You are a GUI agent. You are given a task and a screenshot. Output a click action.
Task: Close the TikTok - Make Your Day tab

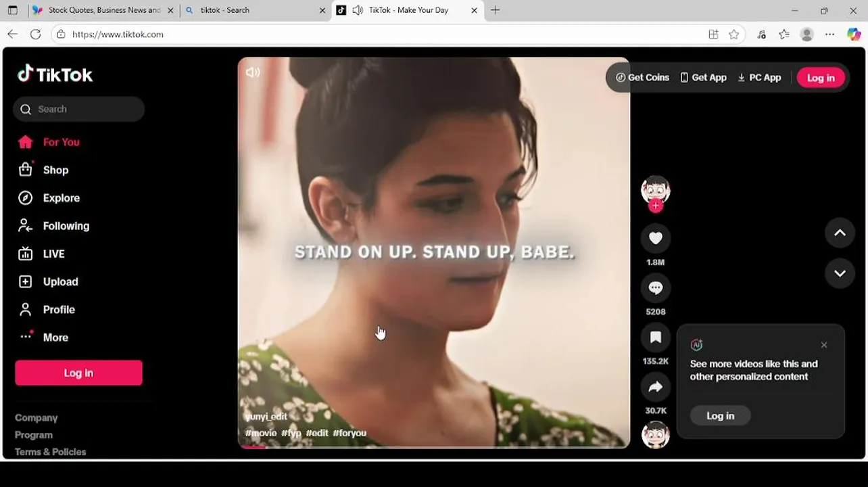[x=475, y=10]
